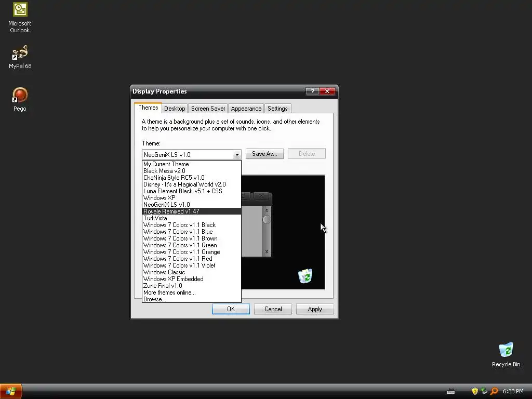Choose Windows 7 Colors v1.1 Orange
This screenshot has height=399, width=532.
pos(191,252)
